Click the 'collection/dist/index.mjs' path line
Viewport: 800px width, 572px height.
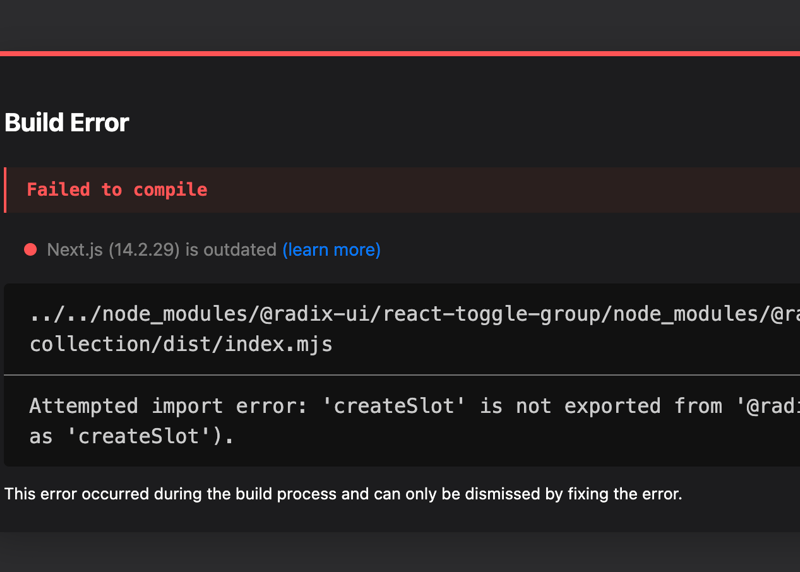181,344
